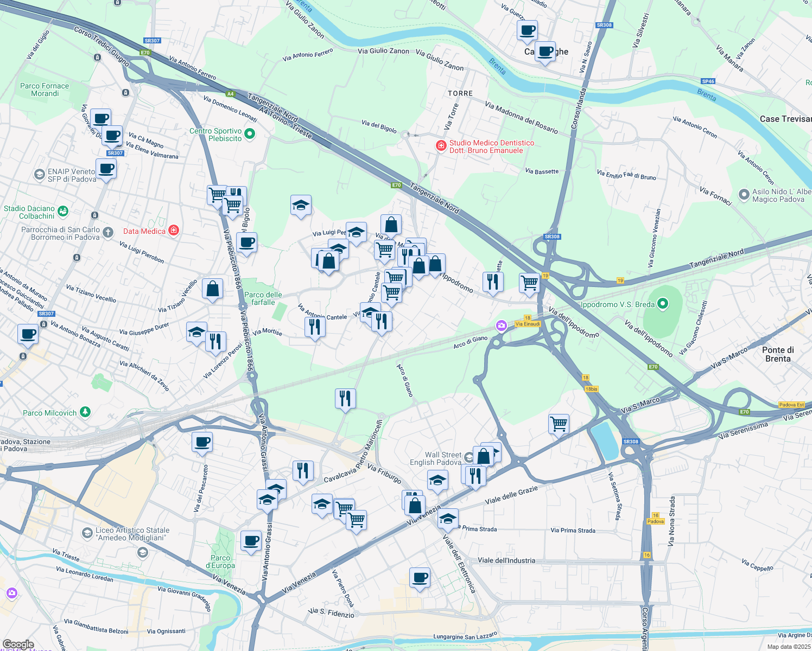Screen dimensions: 812x651
Task: Click the shopping bag marker near Via Tiziano Vecellio
Action: (x=212, y=290)
